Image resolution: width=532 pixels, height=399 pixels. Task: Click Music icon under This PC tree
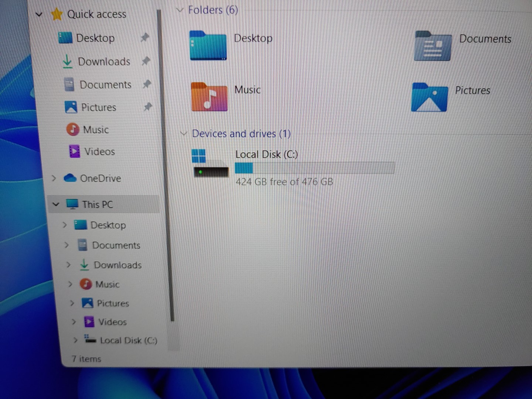tap(86, 284)
